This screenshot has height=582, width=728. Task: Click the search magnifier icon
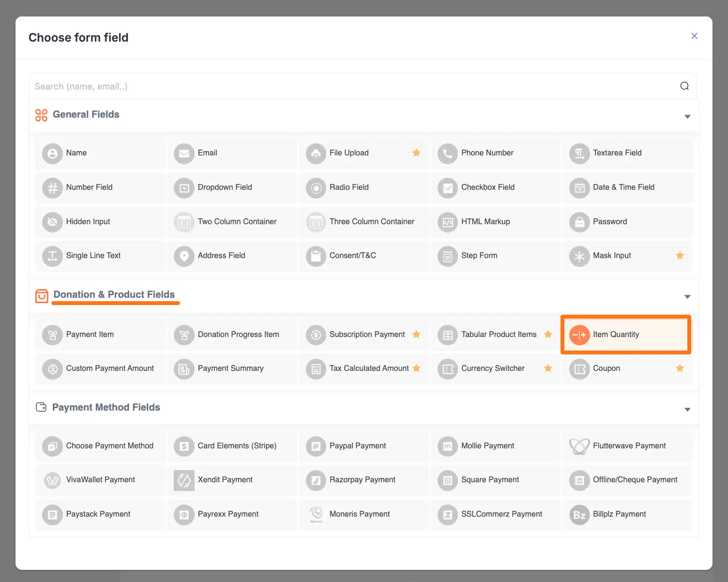tap(684, 86)
